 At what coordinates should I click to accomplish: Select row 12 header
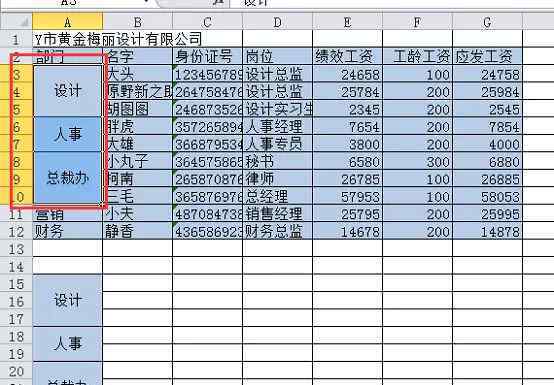(x=16, y=231)
